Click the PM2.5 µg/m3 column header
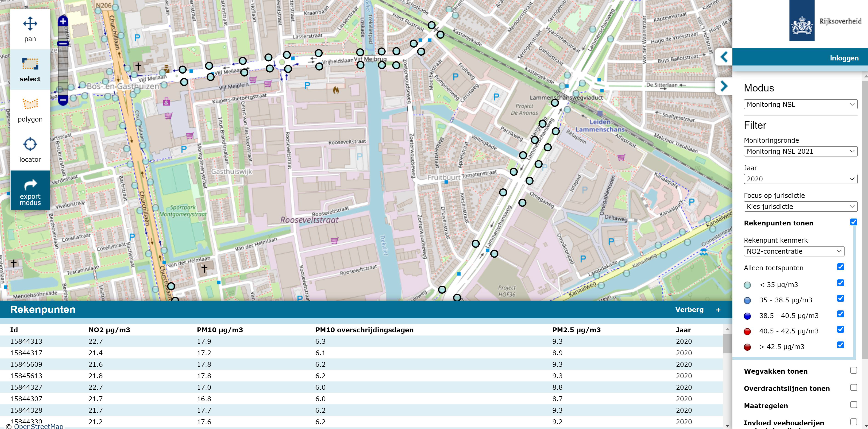Screen dimensions: 868x429 coord(576,330)
